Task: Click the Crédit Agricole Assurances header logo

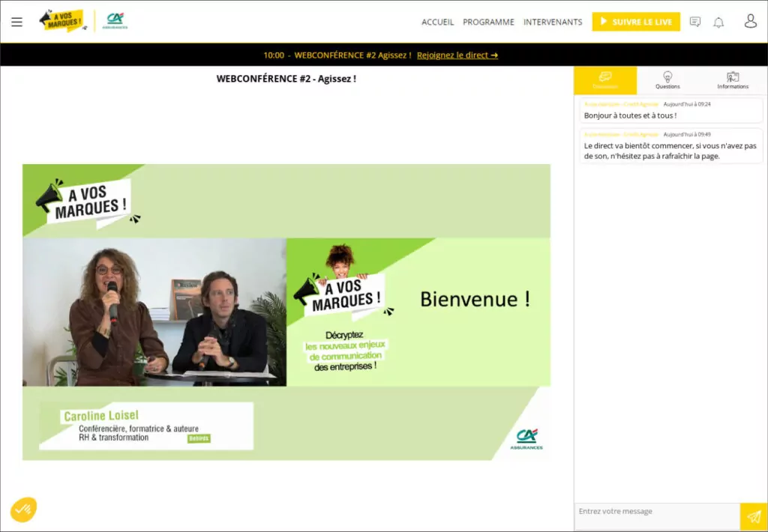Action: pyautogui.click(x=115, y=21)
